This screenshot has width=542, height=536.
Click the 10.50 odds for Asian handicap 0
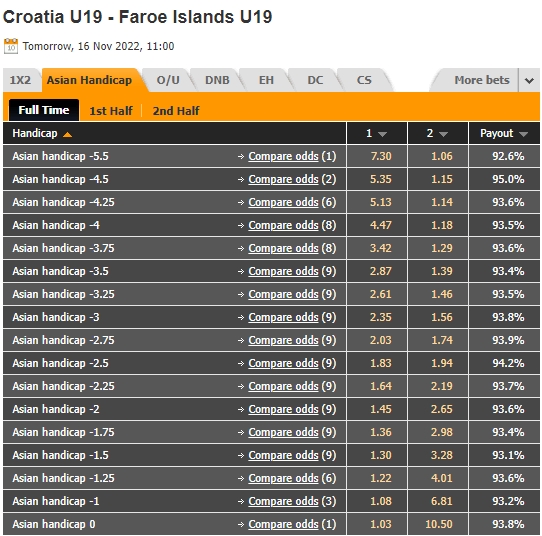(439, 524)
